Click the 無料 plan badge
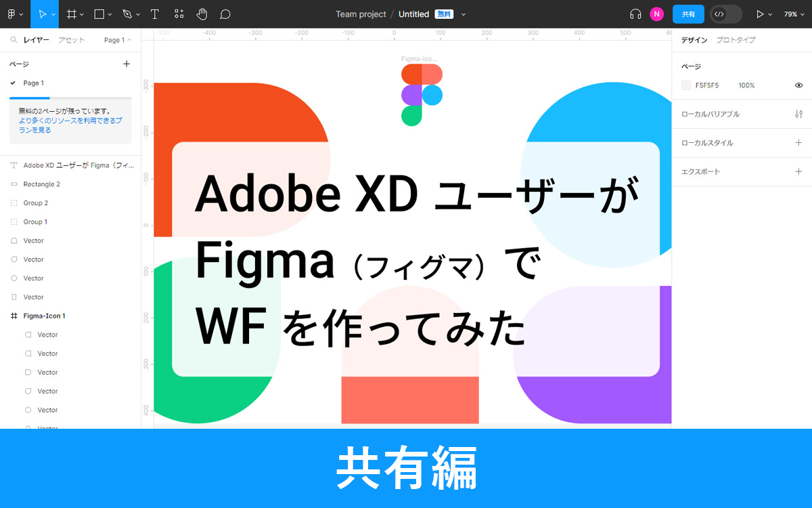Viewport: 812px width, 508px height. pos(445,14)
